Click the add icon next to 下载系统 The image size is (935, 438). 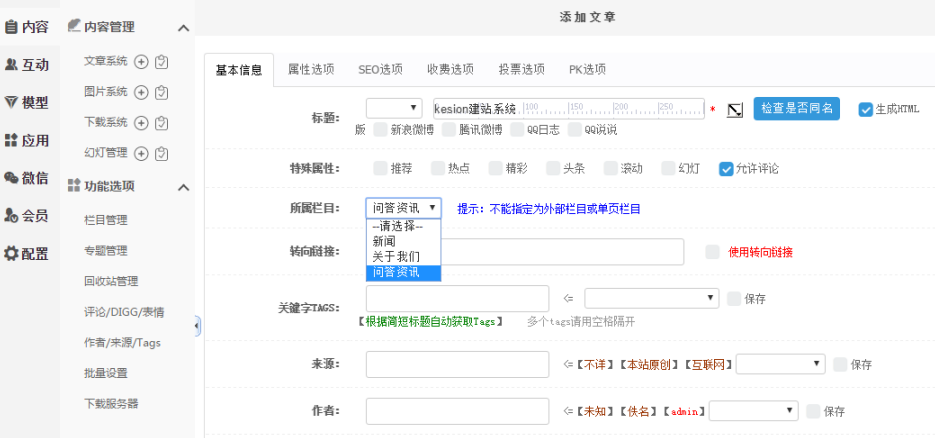[141, 122]
